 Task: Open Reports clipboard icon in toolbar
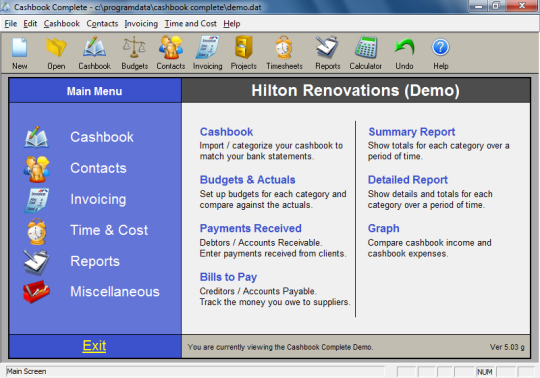click(328, 48)
